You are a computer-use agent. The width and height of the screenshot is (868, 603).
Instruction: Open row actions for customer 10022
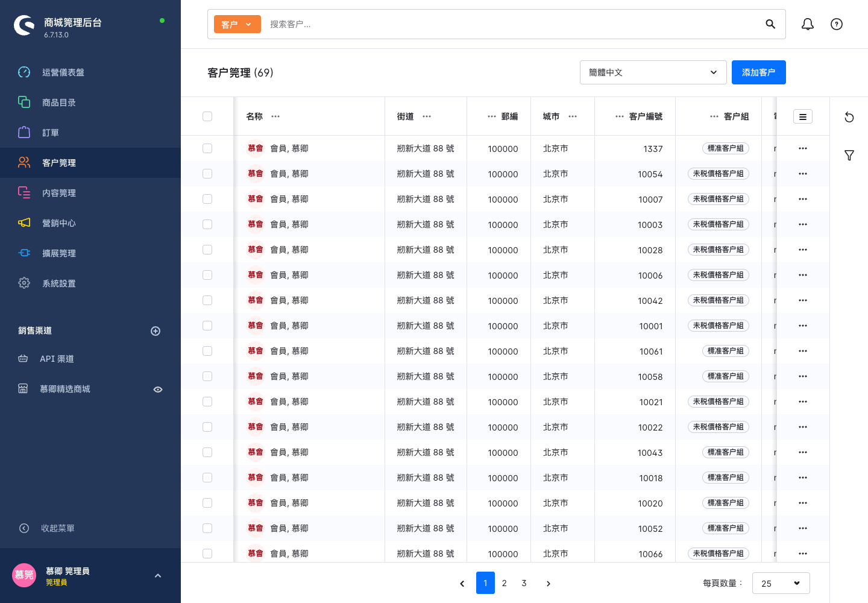(803, 427)
